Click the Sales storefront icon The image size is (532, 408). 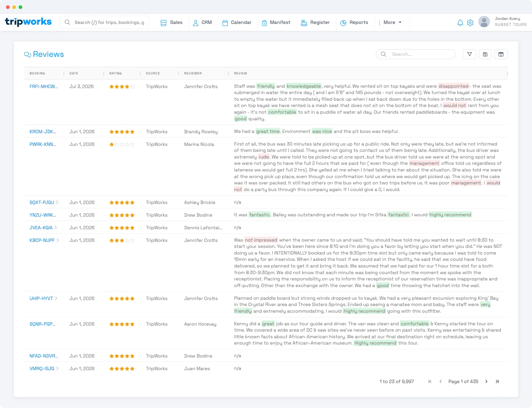(x=164, y=23)
